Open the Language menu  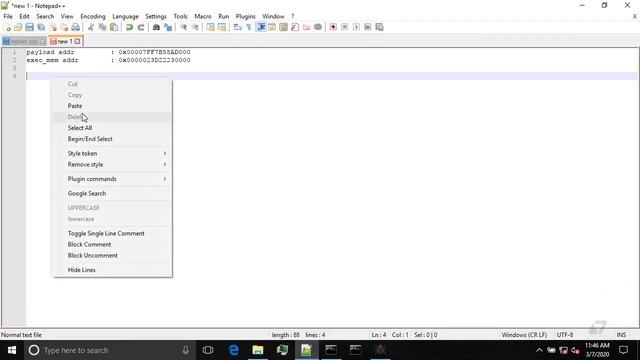(x=125, y=16)
